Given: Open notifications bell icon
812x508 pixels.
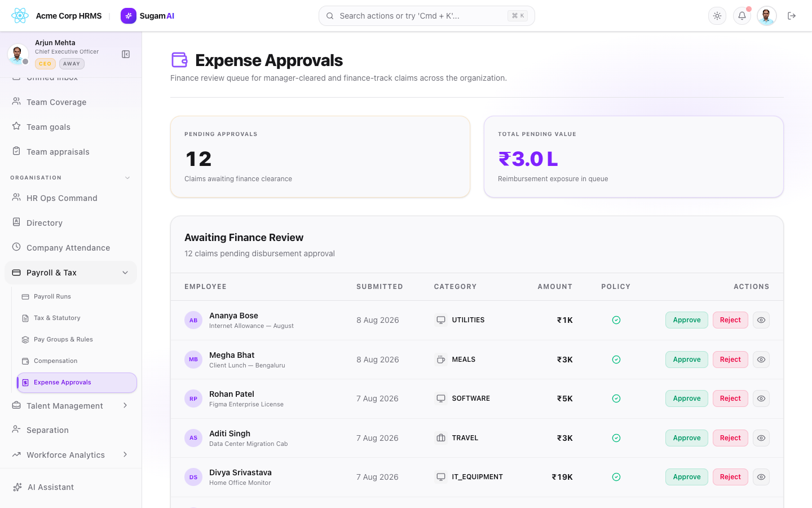Looking at the screenshot, I should tap(742, 16).
